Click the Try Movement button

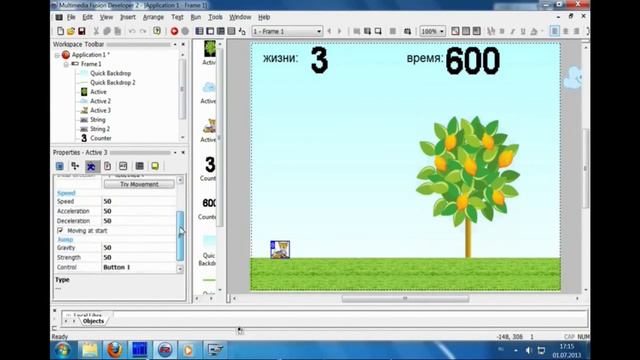[x=139, y=184]
